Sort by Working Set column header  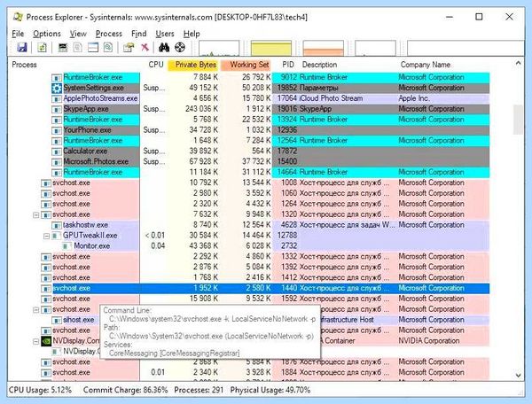[246, 65]
